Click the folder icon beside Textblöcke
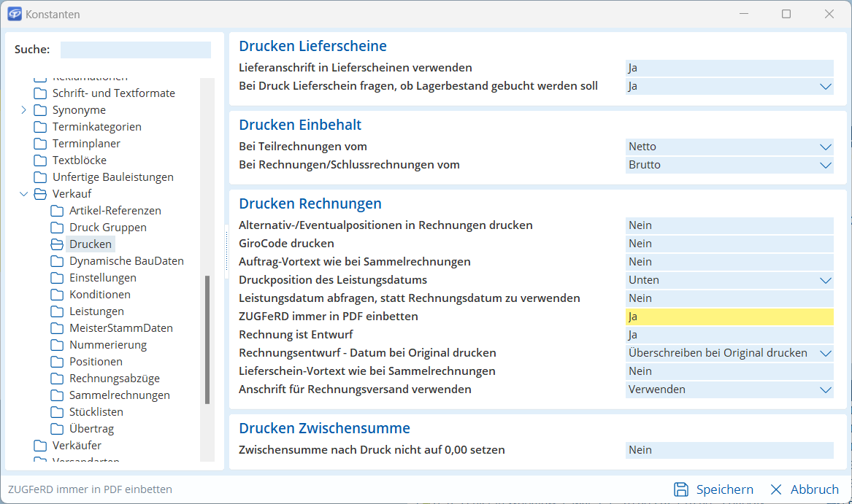The image size is (852, 504). (x=40, y=160)
